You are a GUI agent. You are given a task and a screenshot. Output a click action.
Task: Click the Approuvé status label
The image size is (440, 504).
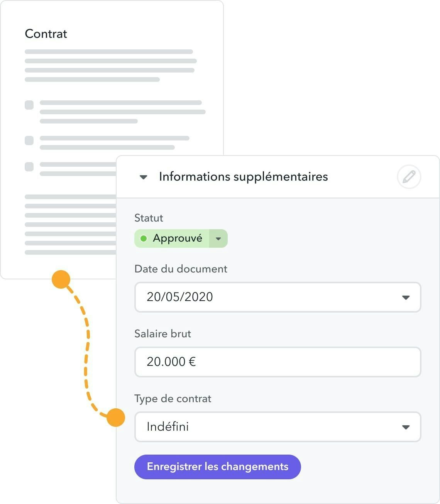[177, 238]
